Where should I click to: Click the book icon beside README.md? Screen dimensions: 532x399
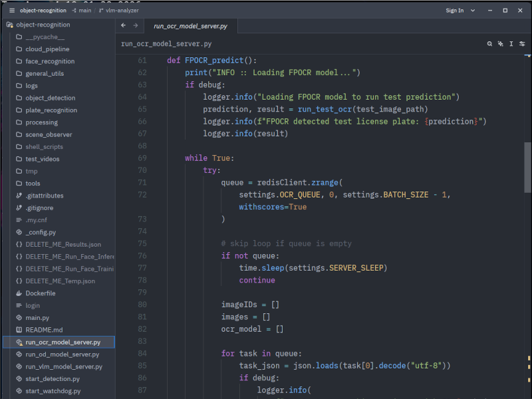tap(19, 330)
